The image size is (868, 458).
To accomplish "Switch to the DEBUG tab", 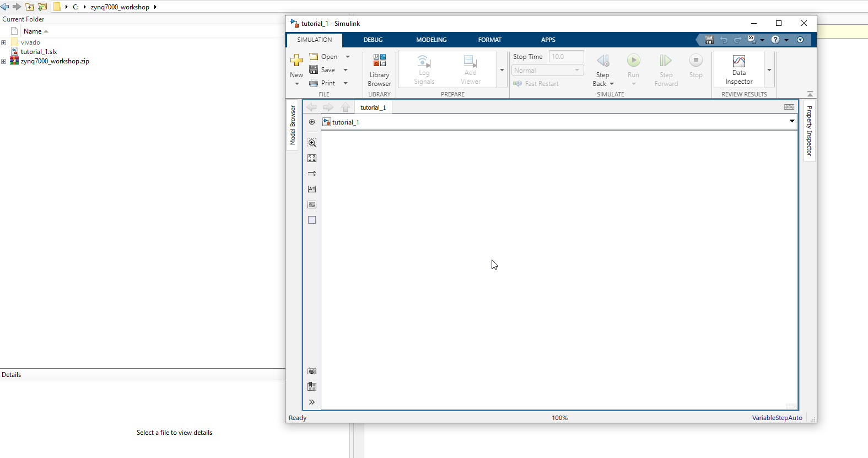I will 373,40.
